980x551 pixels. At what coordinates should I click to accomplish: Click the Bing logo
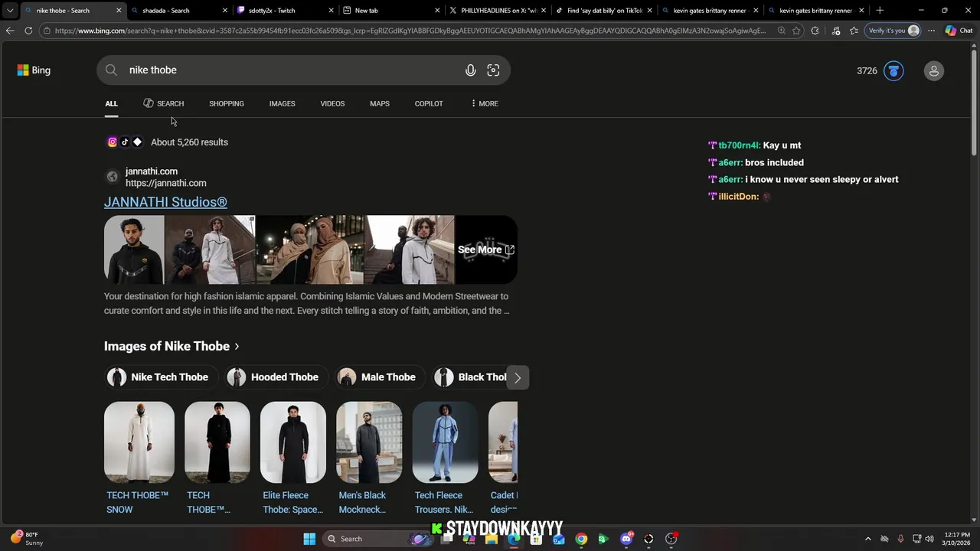point(34,70)
